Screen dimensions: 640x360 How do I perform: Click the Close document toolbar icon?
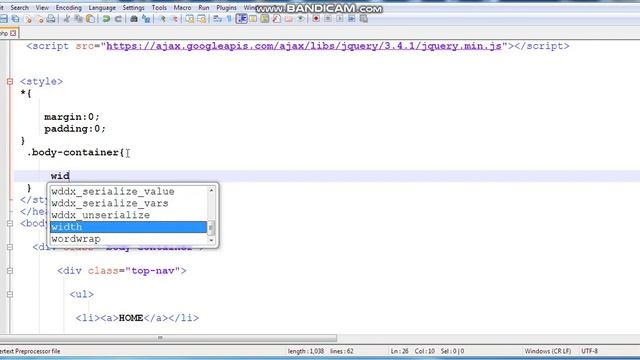coord(28,19)
